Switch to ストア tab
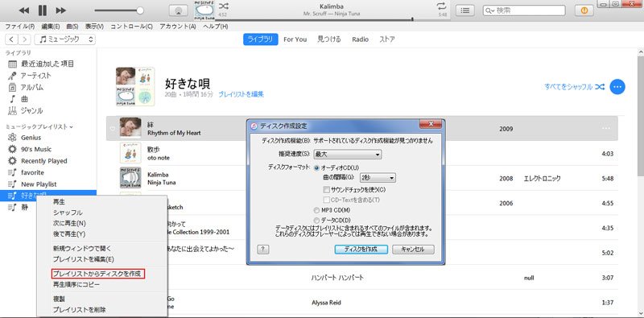This screenshot has width=644, height=318. click(387, 39)
